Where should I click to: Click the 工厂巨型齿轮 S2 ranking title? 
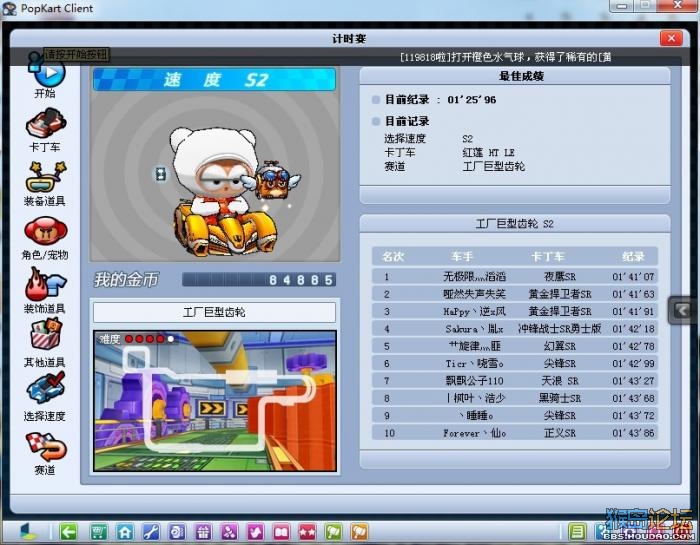(x=514, y=224)
